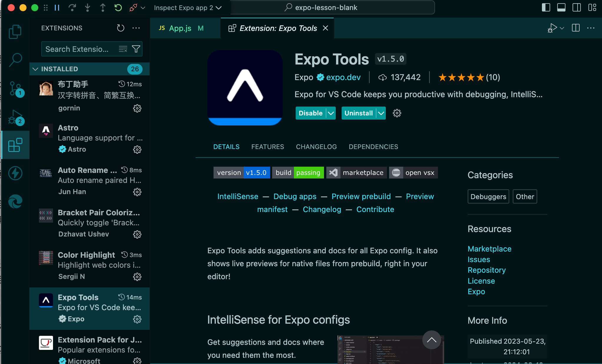Click the Uninstall button
The width and height of the screenshot is (602, 364).
pyautogui.click(x=358, y=113)
